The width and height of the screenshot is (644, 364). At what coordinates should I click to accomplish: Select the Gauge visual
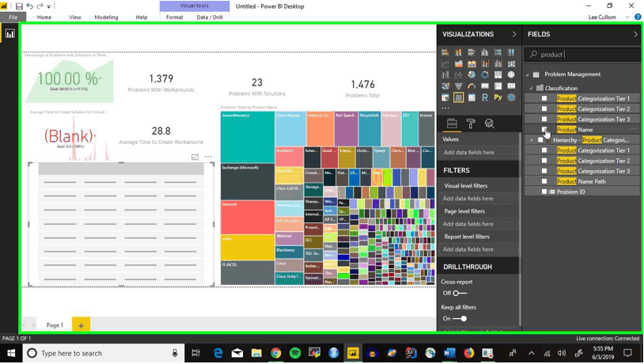pyautogui.click(x=472, y=86)
